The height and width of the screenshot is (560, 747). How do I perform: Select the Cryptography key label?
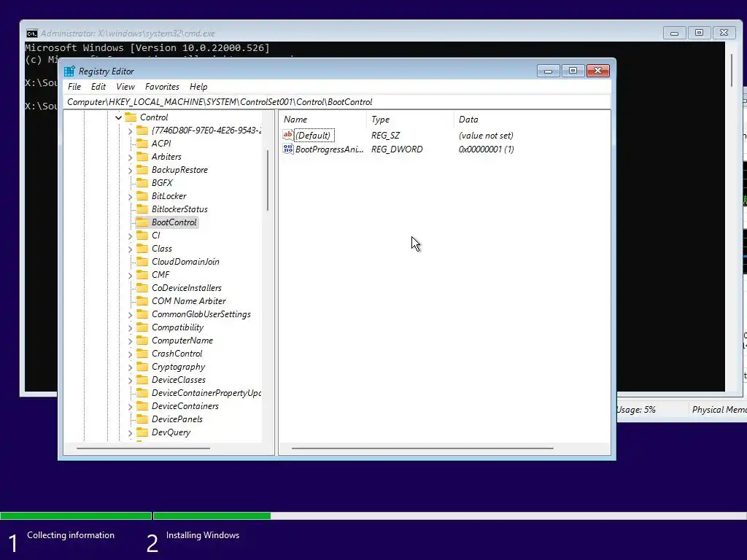178,367
